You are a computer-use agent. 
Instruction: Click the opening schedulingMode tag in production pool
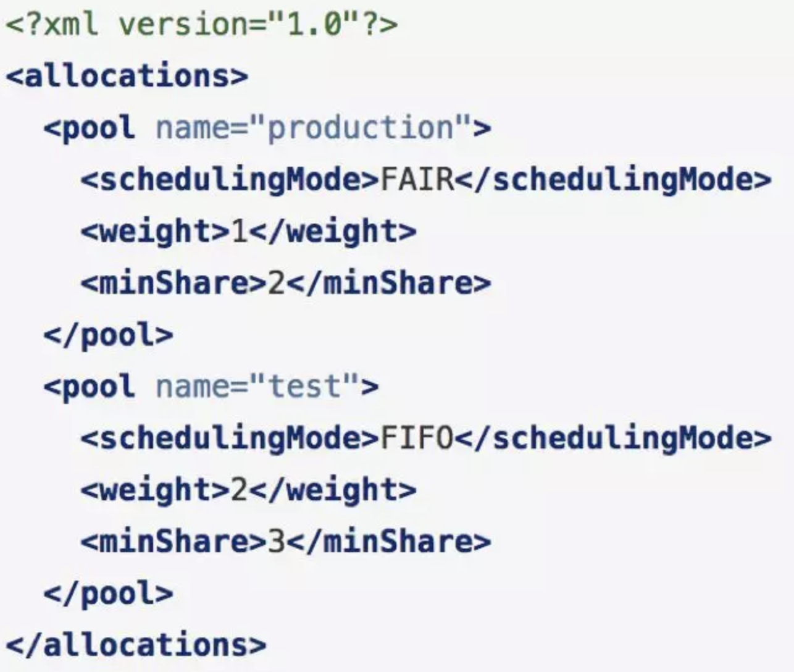tap(230, 180)
